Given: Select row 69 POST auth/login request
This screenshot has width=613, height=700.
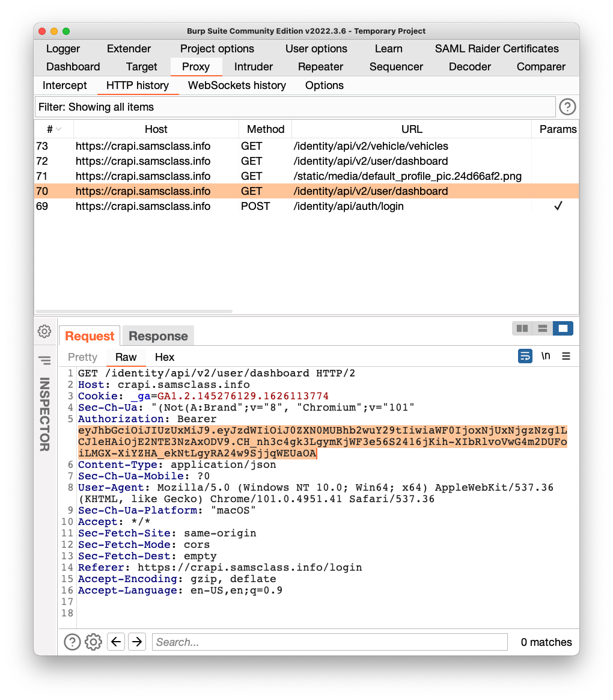Looking at the screenshot, I should tap(306, 206).
